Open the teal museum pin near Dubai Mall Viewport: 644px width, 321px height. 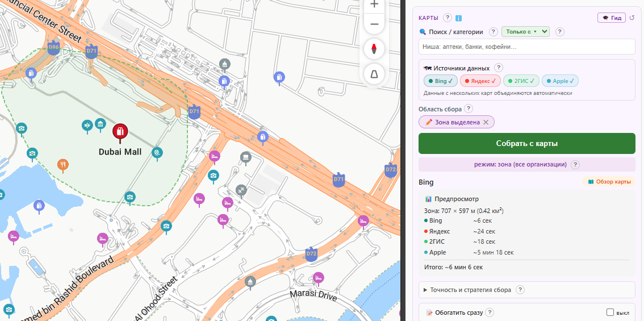100,124
